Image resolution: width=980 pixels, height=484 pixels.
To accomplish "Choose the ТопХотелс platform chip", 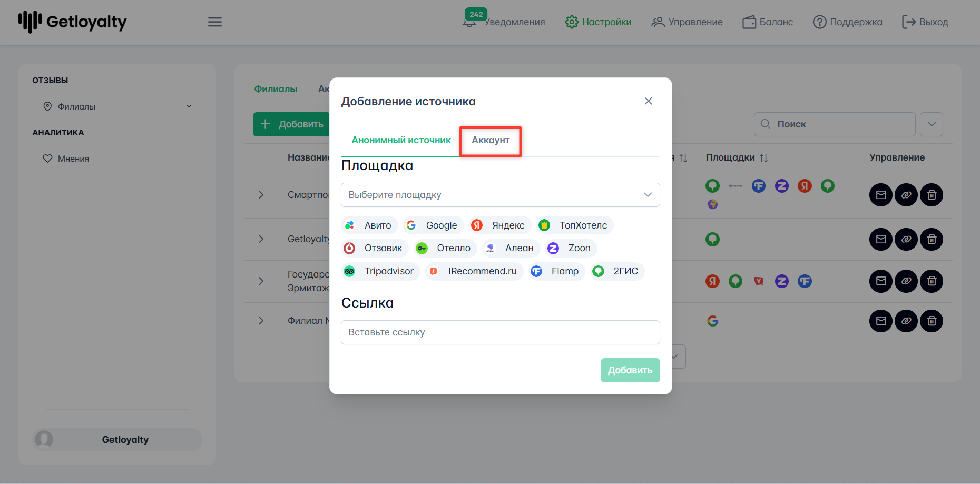I will 575,225.
